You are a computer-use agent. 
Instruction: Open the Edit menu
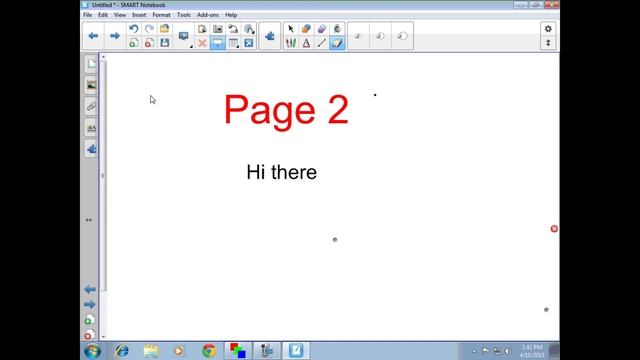click(103, 15)
